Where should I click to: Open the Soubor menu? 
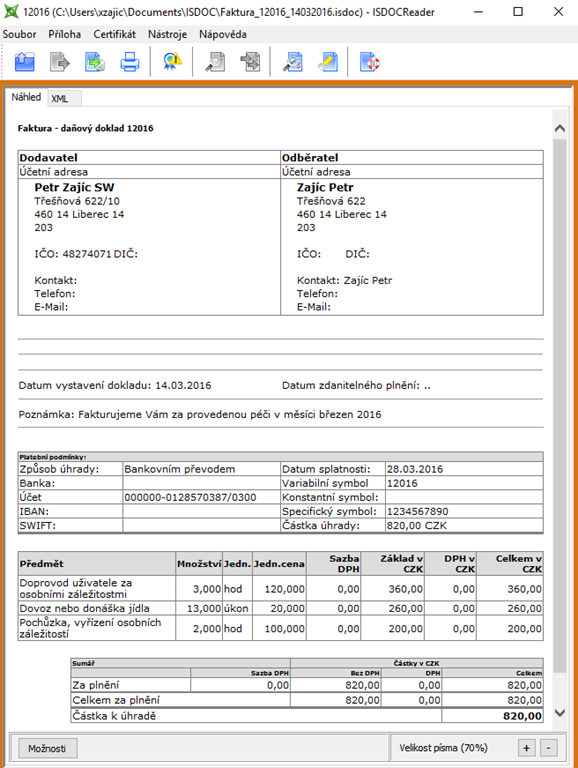click(x=19, y=34)
